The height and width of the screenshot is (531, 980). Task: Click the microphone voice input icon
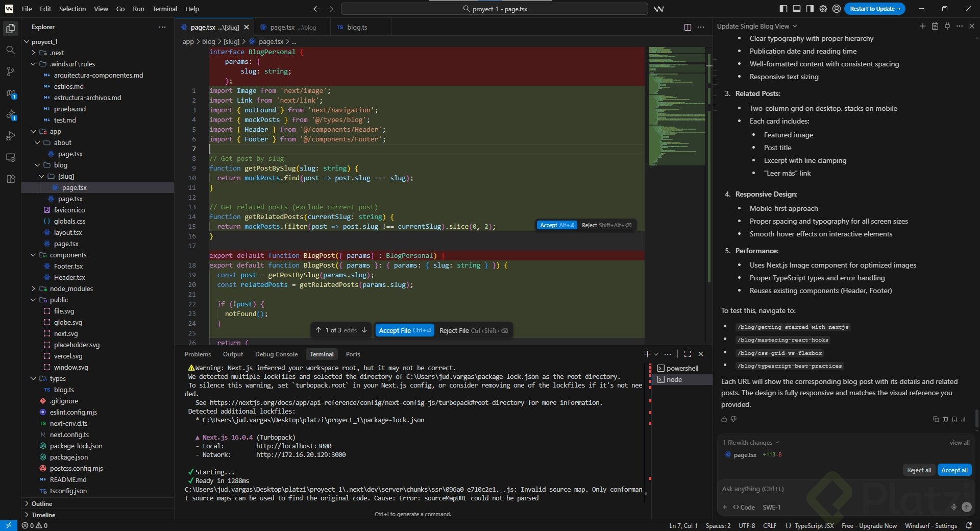point(953,507)
